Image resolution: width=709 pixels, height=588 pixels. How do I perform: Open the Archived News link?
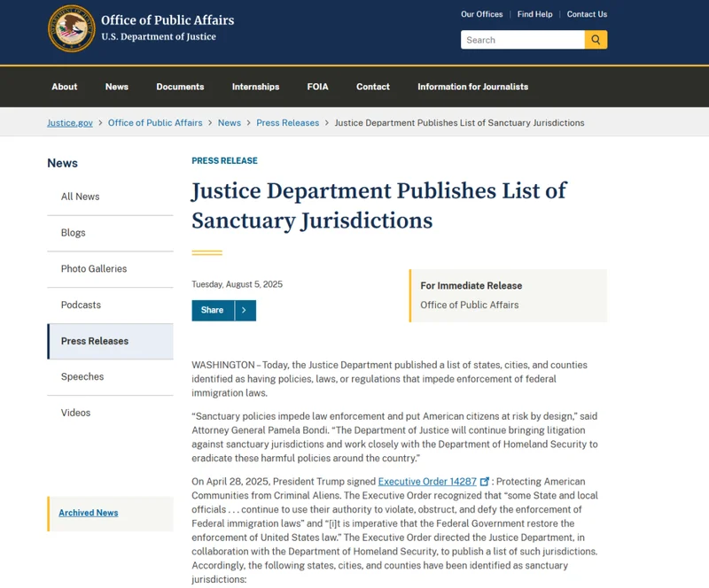[89, 513]
